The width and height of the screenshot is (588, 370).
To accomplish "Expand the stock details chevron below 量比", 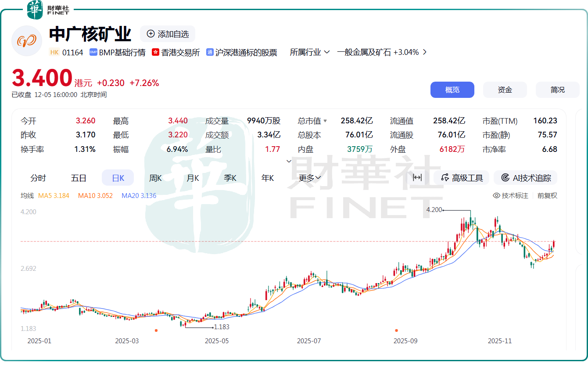I will point(289,161).
